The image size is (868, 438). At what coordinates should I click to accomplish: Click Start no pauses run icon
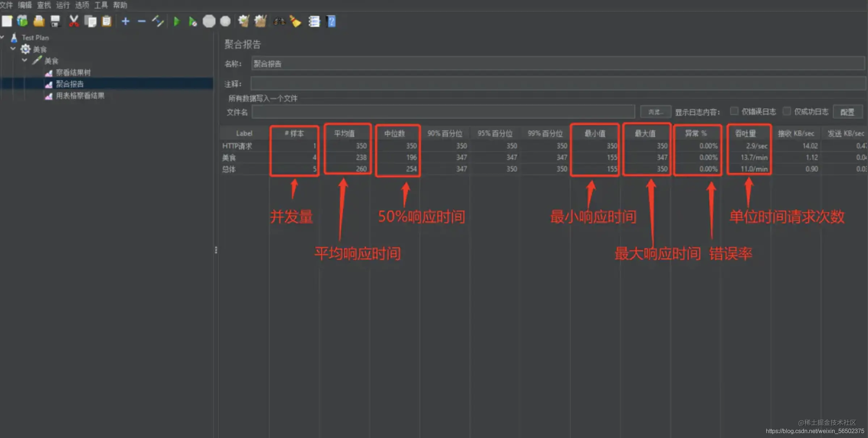tap(193, 22)
